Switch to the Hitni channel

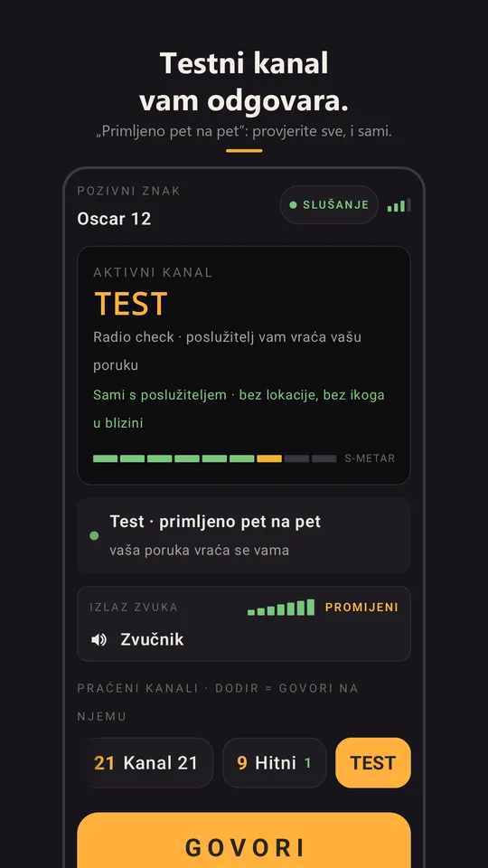[x=275, y=763]
